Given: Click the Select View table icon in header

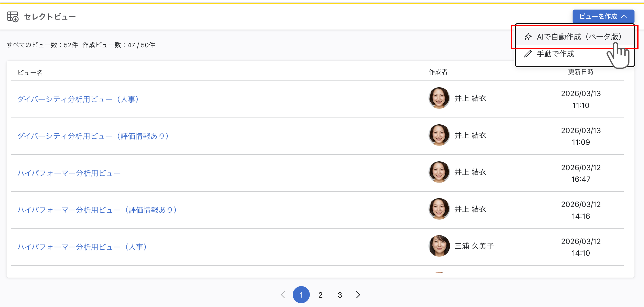Looking at the screenshot, I should click(x=13, y=17).
